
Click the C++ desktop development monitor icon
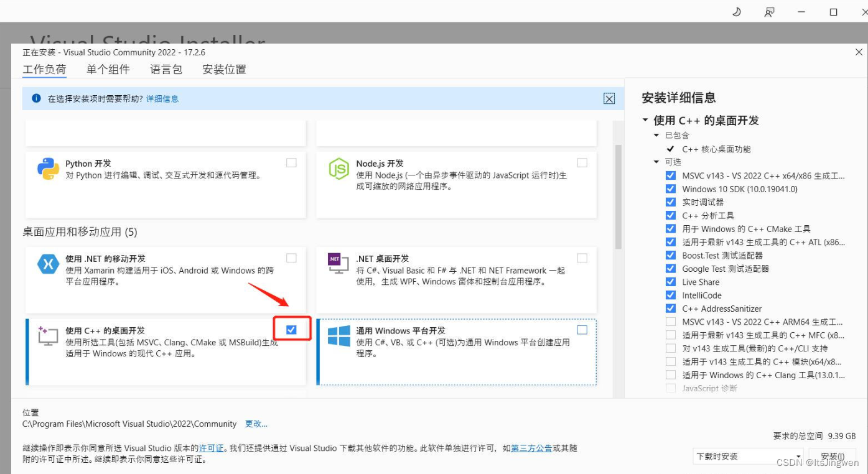click(48, 336)
